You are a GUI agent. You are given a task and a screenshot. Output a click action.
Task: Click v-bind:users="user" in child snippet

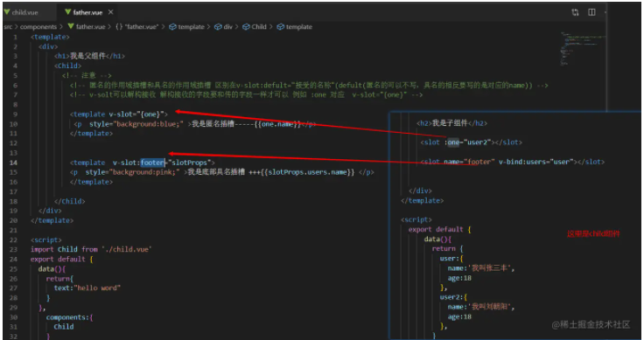coord(535,162)
